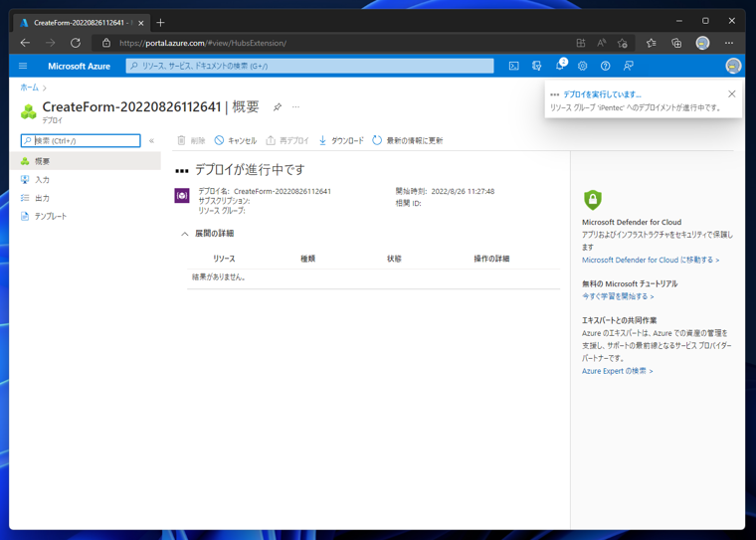Click the purple deployment resource icon
756x540 pixels.
click(x=182, y=196)
